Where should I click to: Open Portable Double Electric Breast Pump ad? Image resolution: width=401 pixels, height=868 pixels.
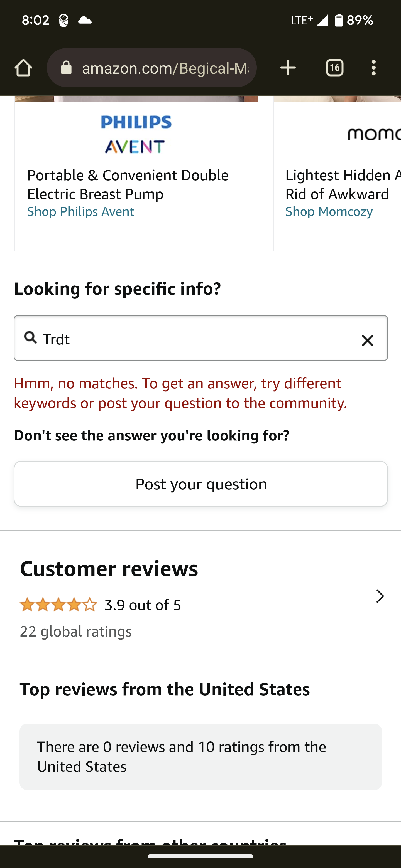[128, 185]
